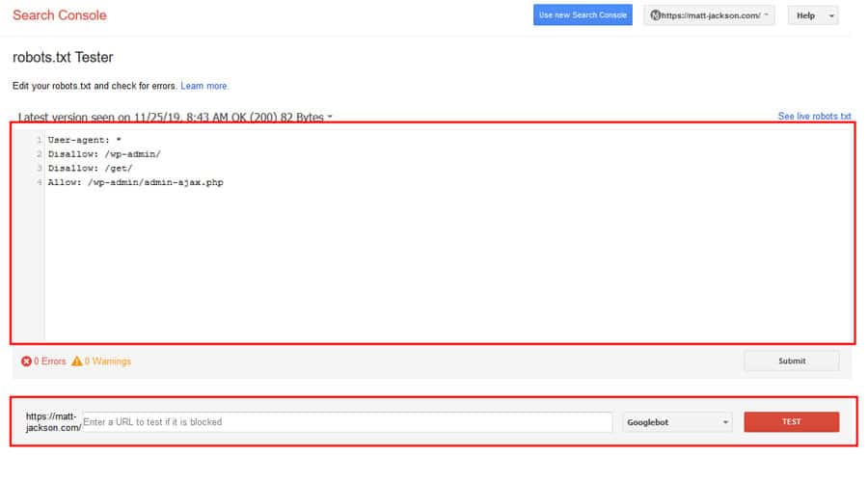Open the Learn more link
Image resolution: width=868 pixels, height=482 pixels.
click(203, 86)
